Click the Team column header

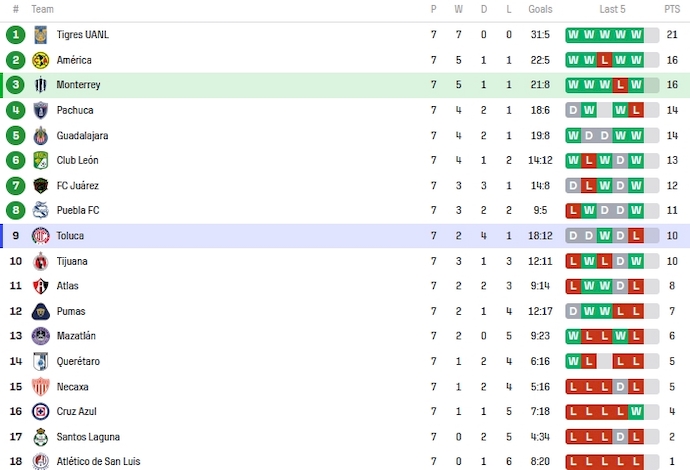pyautogui.click(x=43, y=9)
